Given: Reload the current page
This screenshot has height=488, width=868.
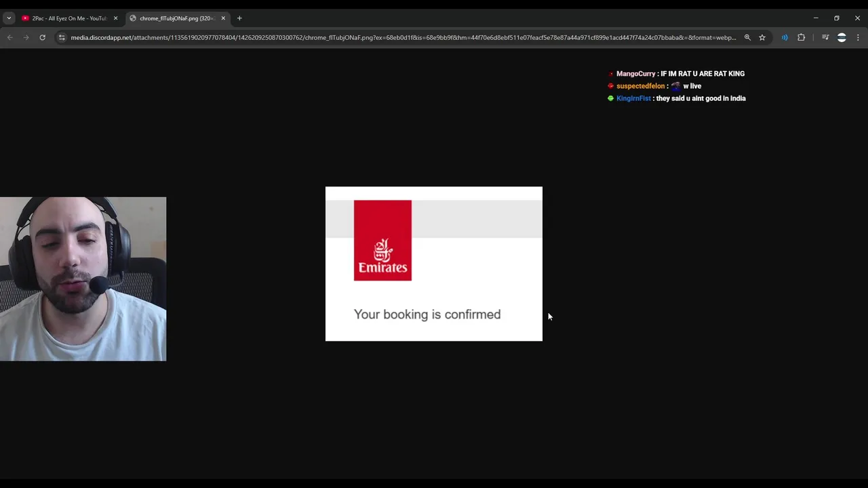Looking at the screenshot, I should click(42, 37).
